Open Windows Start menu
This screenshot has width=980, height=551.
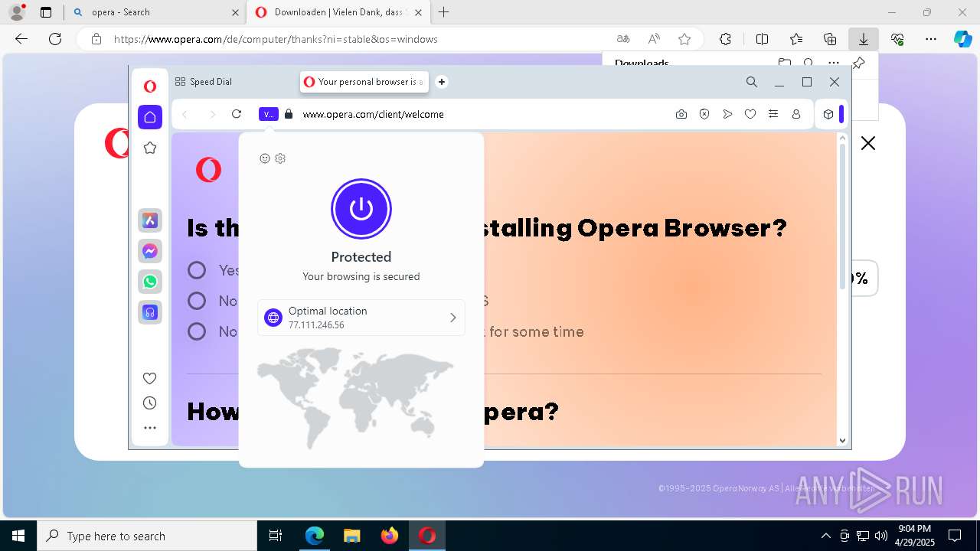pos(18,536)
